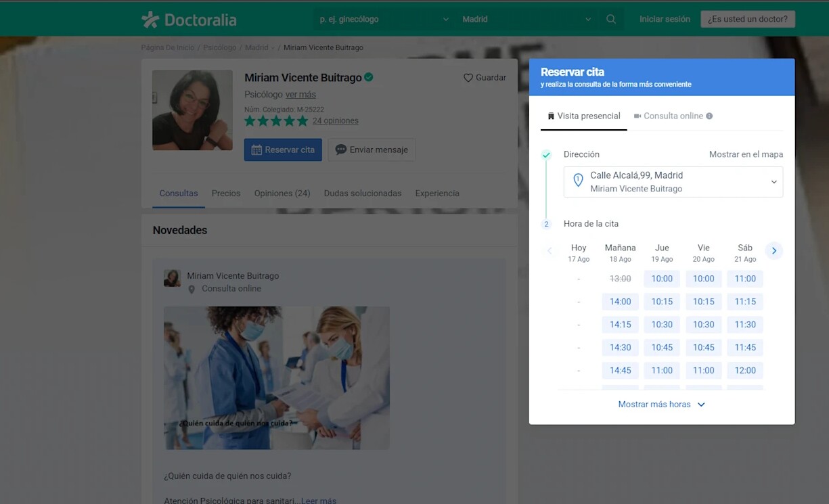829x504 pixels.
Task: Open the 24 opiniones link
Action: [335, 121]
